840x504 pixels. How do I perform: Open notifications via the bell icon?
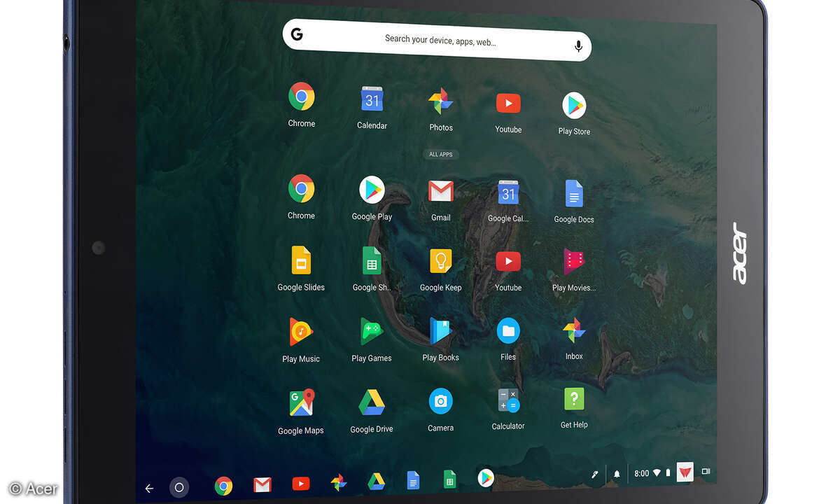[x=617, y=474]
